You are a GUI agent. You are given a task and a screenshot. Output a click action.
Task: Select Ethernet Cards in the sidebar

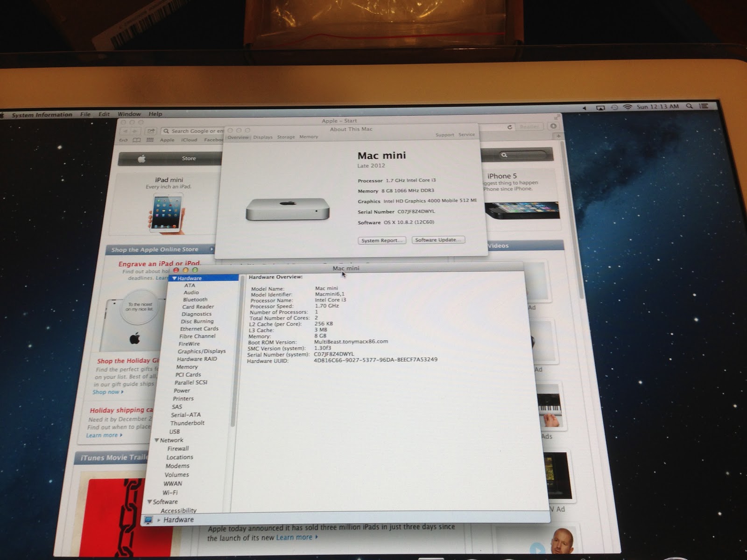point(199,329)
